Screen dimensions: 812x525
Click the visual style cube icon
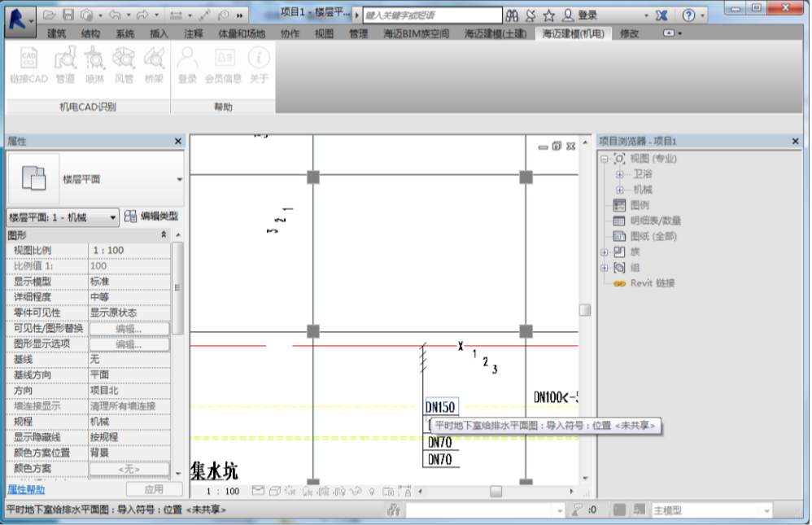(275, 491)
